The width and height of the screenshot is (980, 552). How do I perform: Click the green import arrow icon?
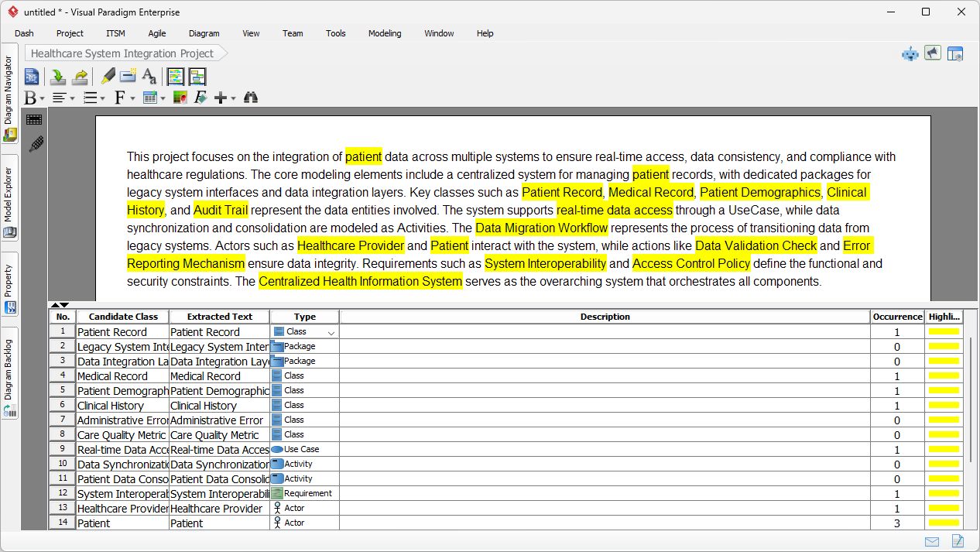(57, 76)
